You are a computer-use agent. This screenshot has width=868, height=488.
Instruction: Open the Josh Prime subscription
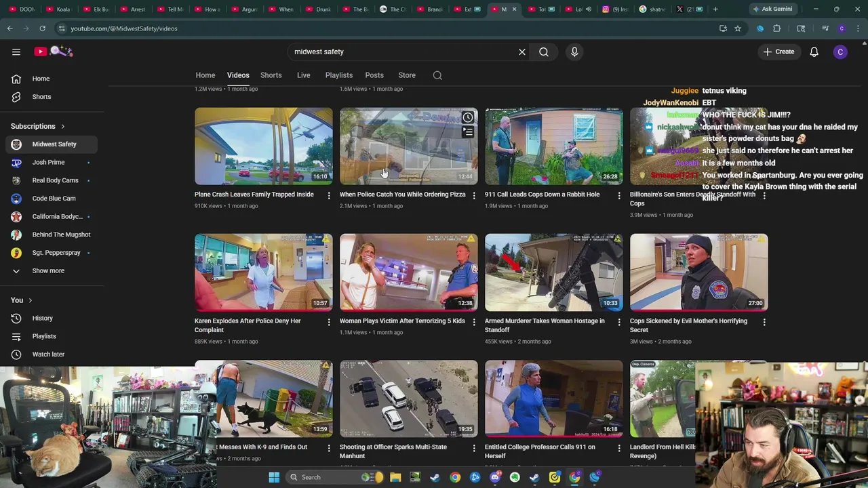52,163
